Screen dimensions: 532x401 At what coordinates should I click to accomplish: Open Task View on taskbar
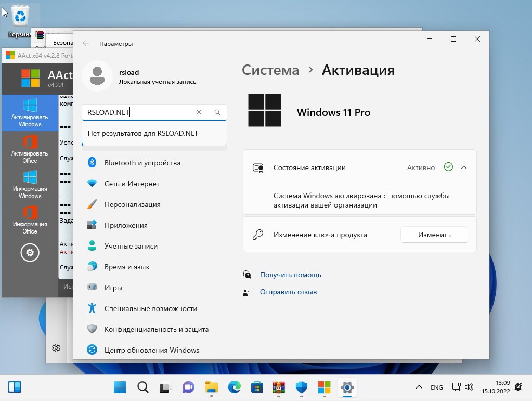165,387
